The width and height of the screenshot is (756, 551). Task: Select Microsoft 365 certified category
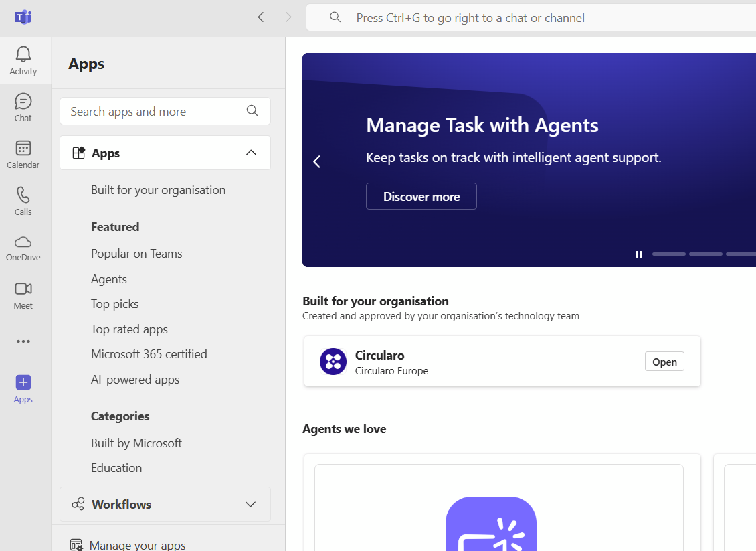coord(149,354)
